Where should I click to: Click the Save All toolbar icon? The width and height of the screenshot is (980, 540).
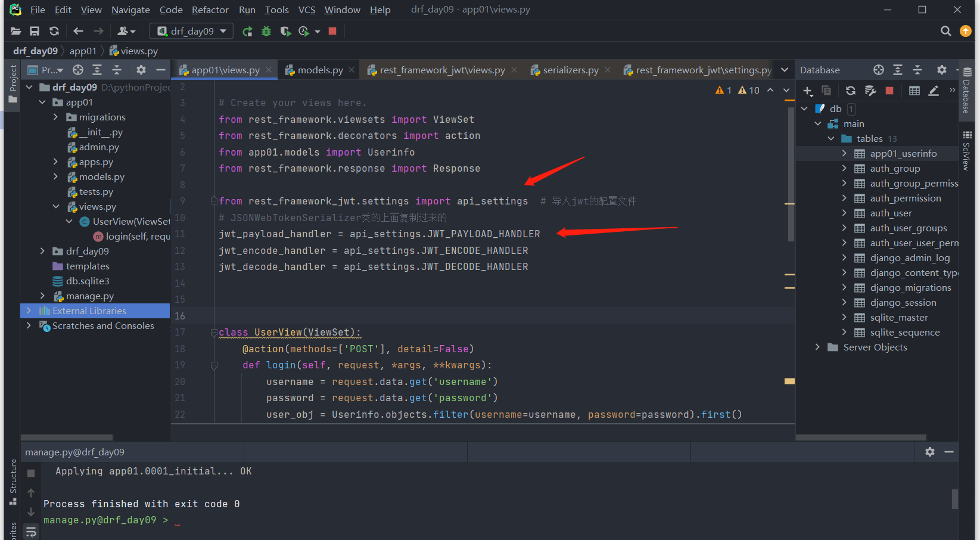tap(35, 31)
